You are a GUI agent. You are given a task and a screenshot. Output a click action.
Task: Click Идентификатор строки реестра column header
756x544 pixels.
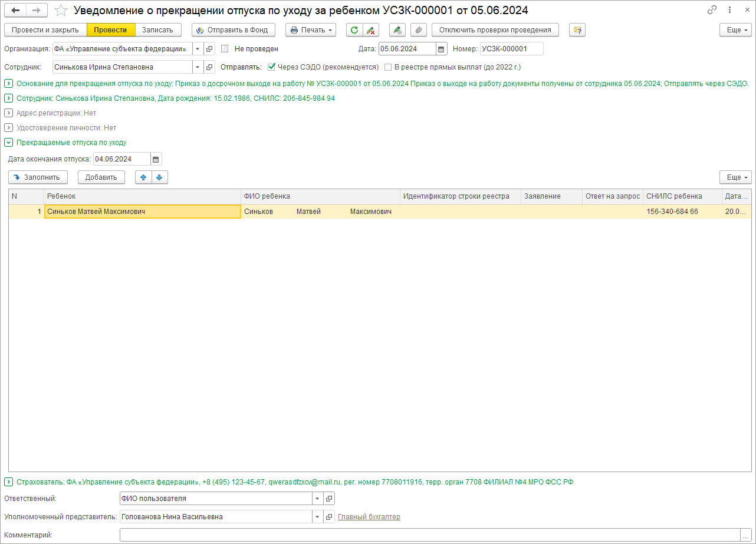pyautogui.click(x=461, y=196)
